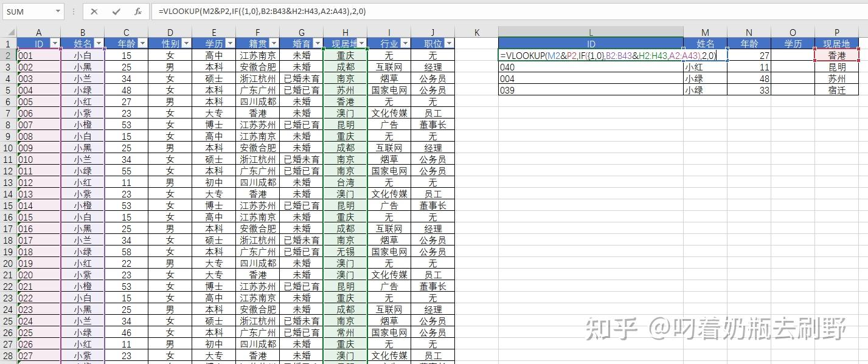868x364 pixels.
Task: Select the 香港 cell in 现居地 result column
Action: coord(836,55)
